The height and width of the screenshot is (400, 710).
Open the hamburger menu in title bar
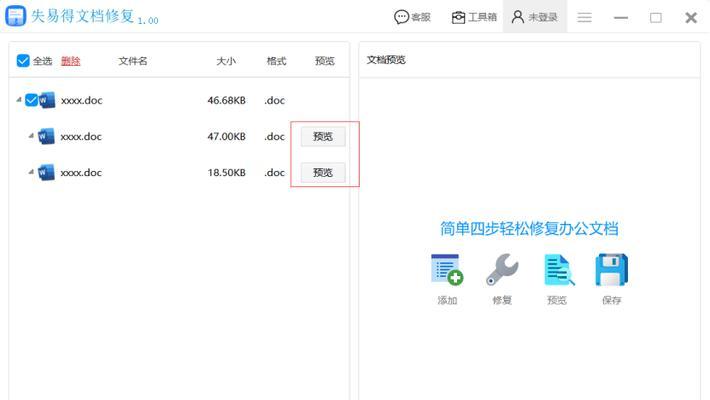click(x=585, y=17)
